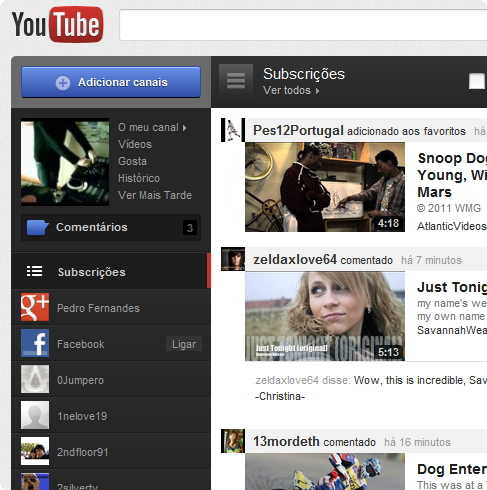Open the Comentários section label
This screenshot has width=487, height=490.
point(92,227)
